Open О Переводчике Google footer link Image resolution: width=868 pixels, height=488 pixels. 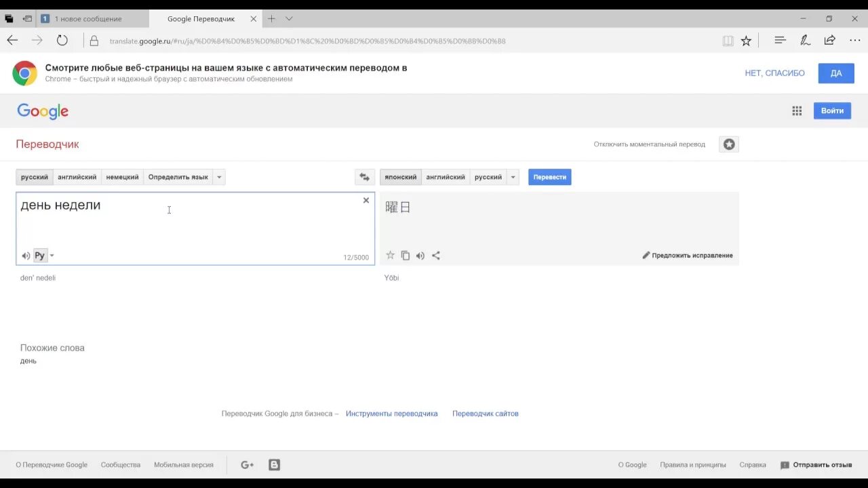tap(52, 465)
